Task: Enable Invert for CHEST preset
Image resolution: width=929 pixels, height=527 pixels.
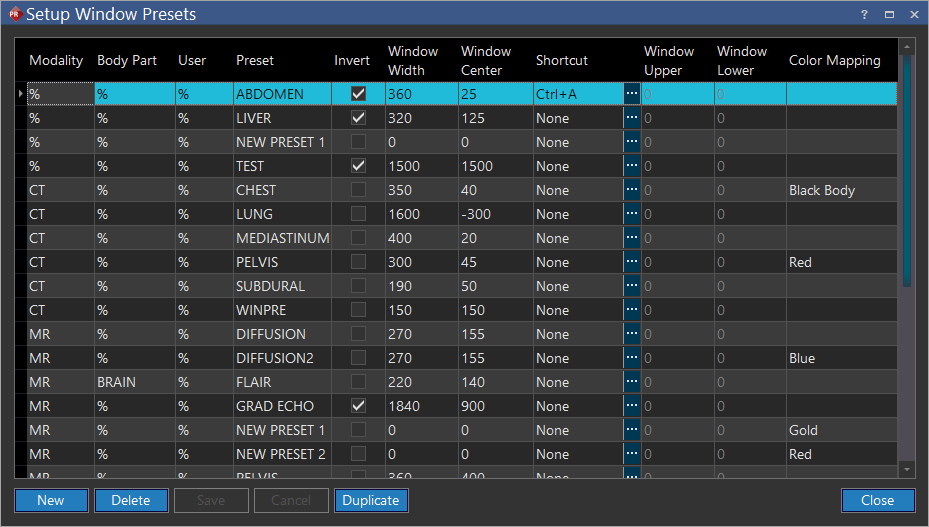Action: pyautogui.click(x=358, y=190)
